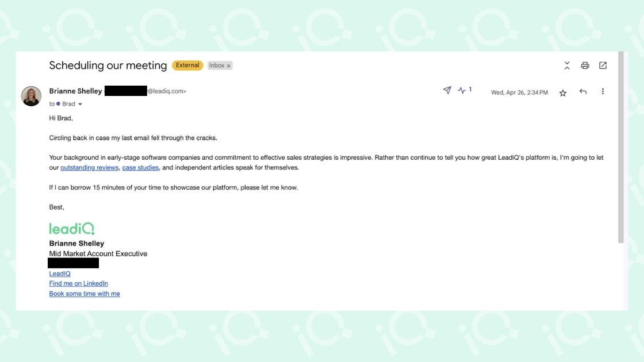The height and width of the screenshot is (362, 644).
Task: Click the paper plane send tracking icon
Action: (447, 90)
